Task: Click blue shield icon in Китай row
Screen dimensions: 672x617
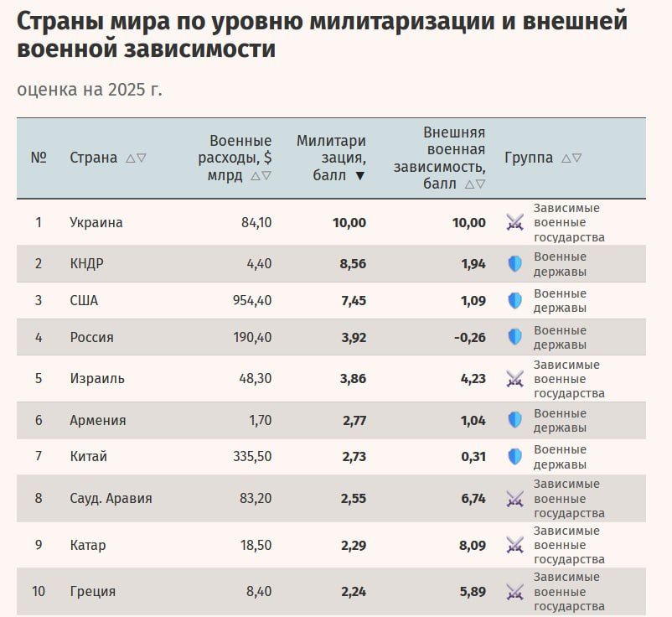Action: pos(514,457)
